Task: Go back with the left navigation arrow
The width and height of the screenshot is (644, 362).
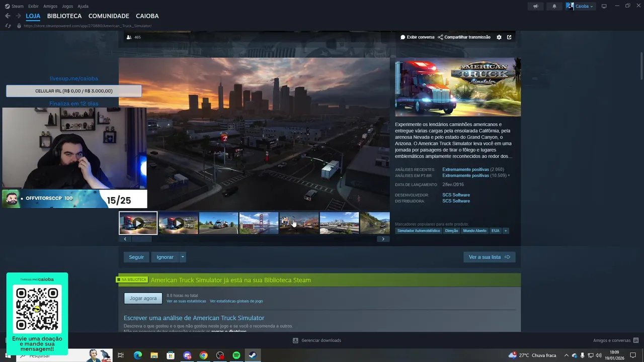Action: click(8, 16)
